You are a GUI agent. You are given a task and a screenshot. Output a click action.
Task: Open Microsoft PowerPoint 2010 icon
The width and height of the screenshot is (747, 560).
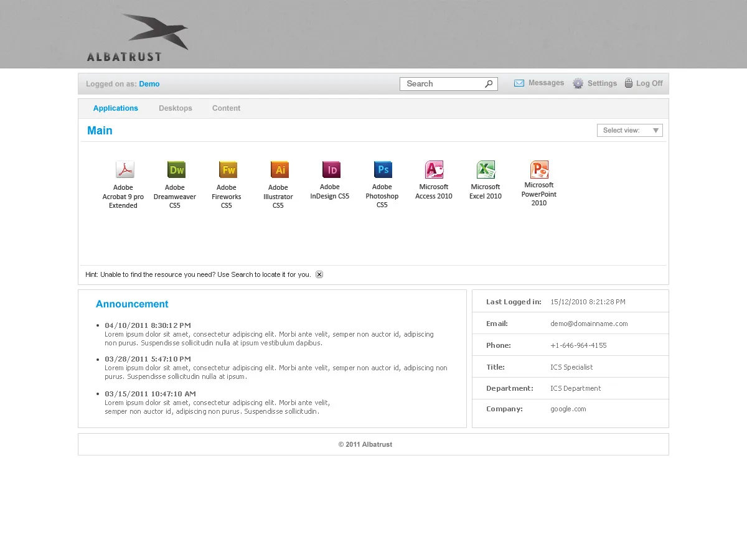click(539, 170)
